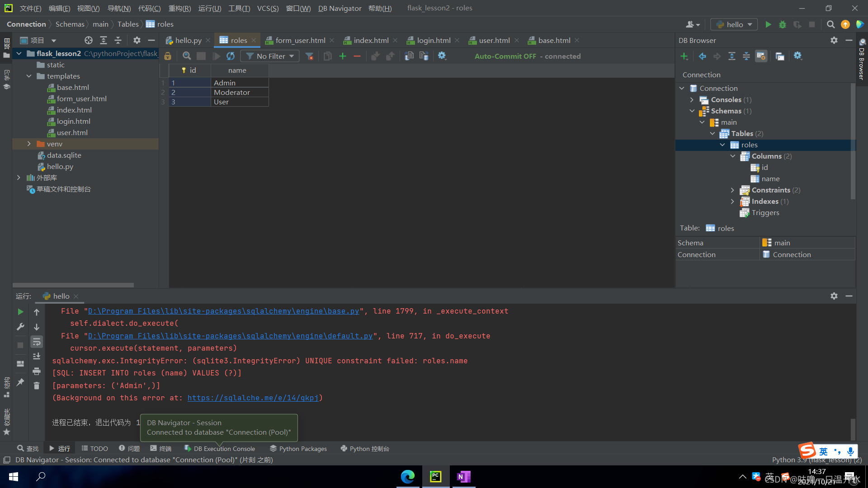Pin the Run tab with pin icon
The height and width of the screenshot is (488, 868).
click(20, 382)
